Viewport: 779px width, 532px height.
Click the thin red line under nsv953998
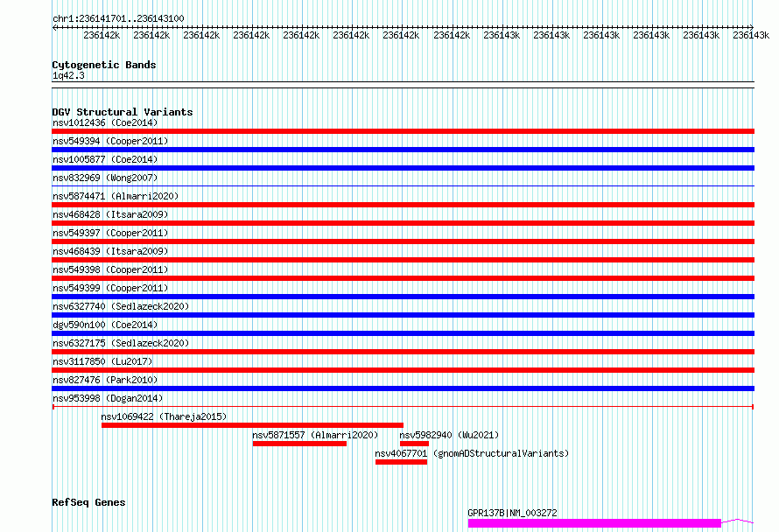[403, 407]
